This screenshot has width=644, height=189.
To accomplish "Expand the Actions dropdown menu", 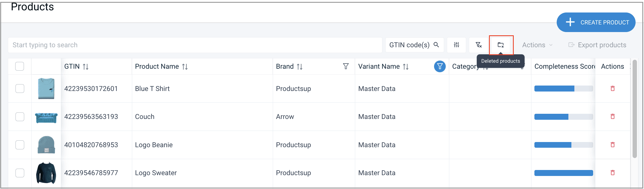I will [x=537, y=45].
